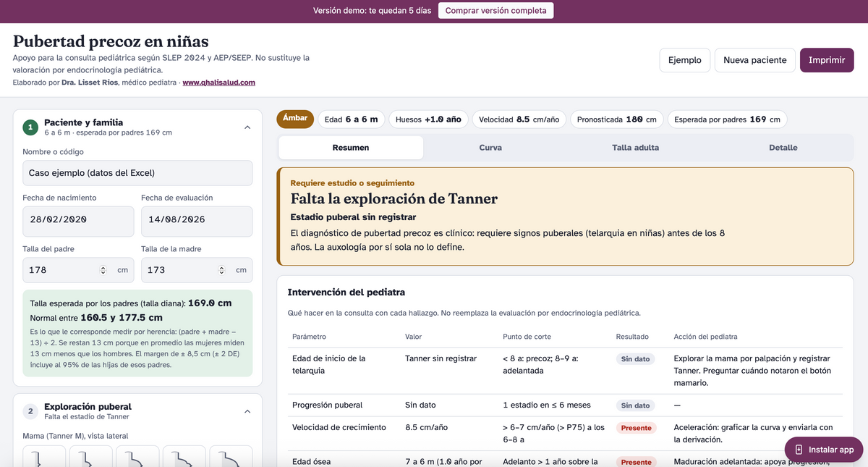The width and height of the screenshot is (868, 467).
Task: Click the 'Pubertad precoz en niñas' title
Action: click(111, 41)
